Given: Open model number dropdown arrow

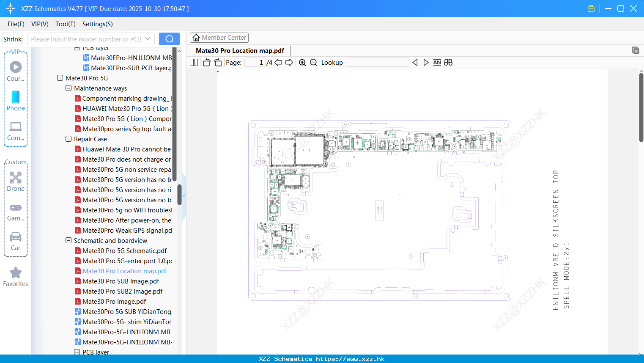Looking at the screenshot, I should pos(148,39).
